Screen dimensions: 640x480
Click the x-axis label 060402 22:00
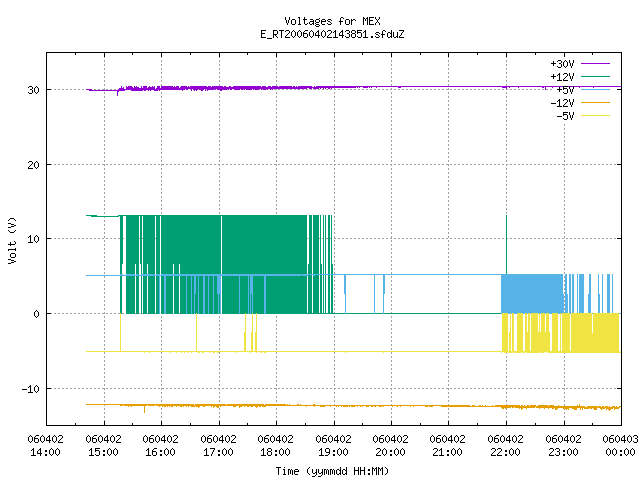(506, 446)
